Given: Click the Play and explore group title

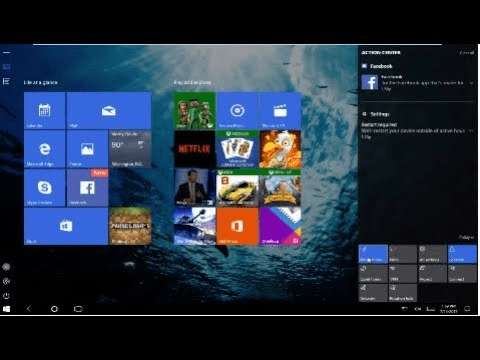Looking at the screenshot, I should click(x=192, y=82).
